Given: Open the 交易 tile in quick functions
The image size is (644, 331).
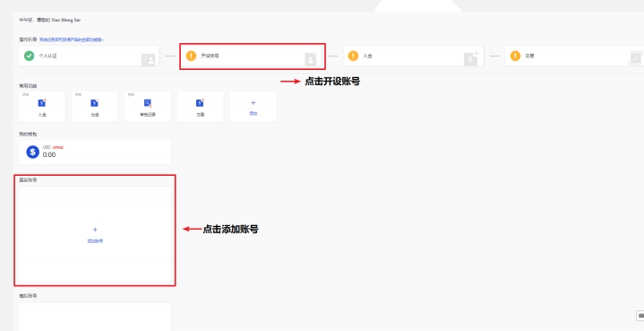Looking at the screenshot, I should pyautogui.click(x=200, y=107).
